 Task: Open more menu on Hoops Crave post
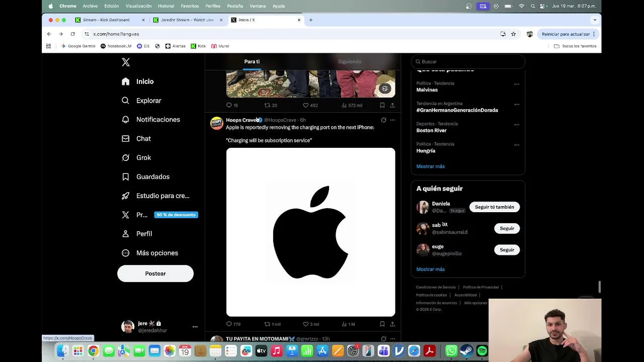392,120
